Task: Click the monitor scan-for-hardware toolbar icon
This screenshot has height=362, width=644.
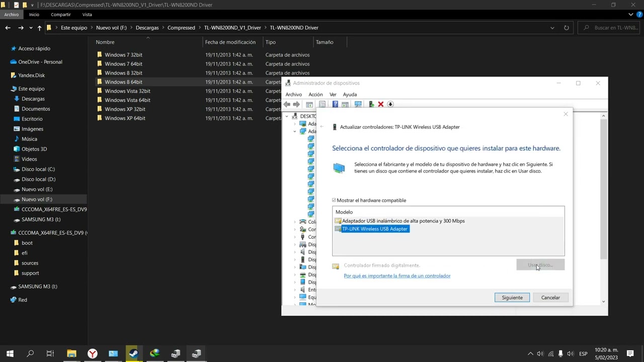Action: (x=358, y=104)
